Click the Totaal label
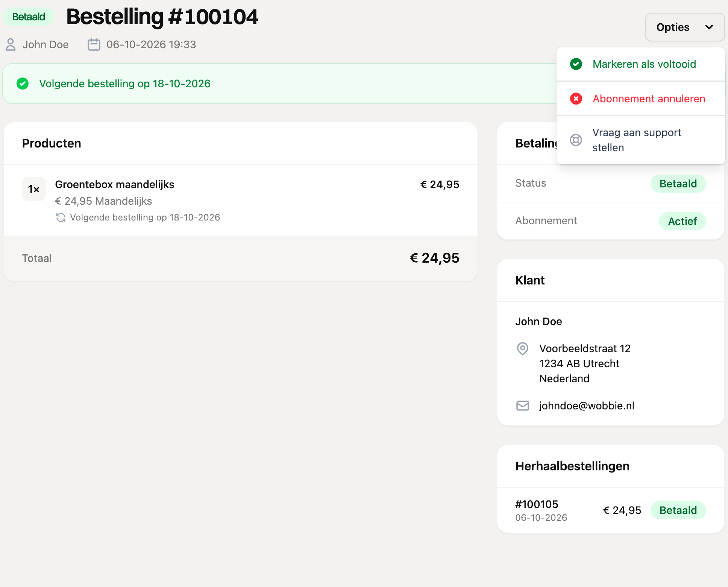This screenshot has height=587, width=728. pos(37,258)
